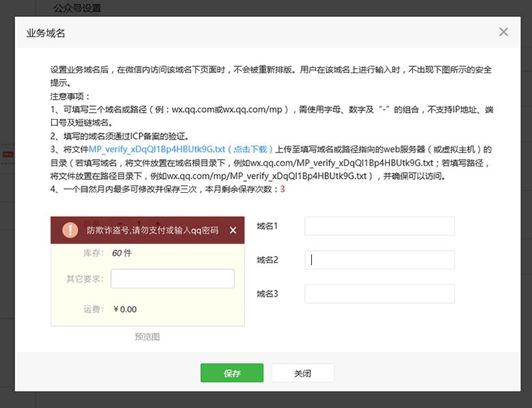Viewport: 532px width, 408px height.
Task: Click the 其它要求 field in preview
Action: click(172, 279)
